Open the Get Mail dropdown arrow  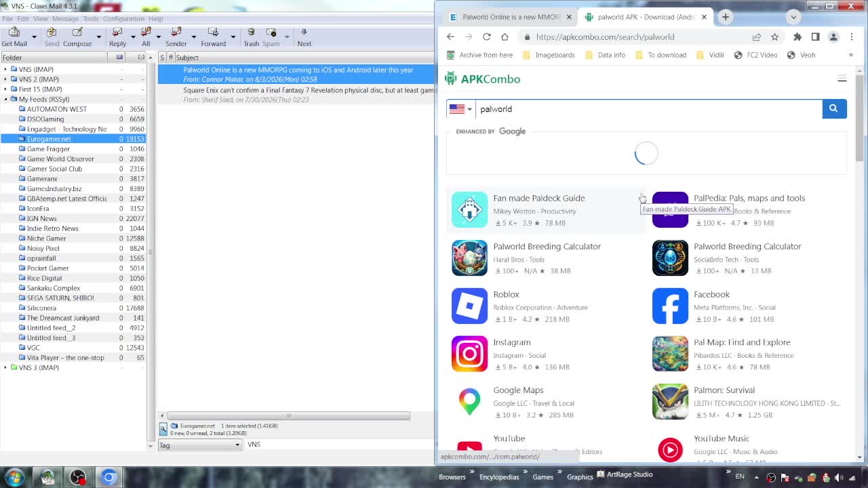34,37
